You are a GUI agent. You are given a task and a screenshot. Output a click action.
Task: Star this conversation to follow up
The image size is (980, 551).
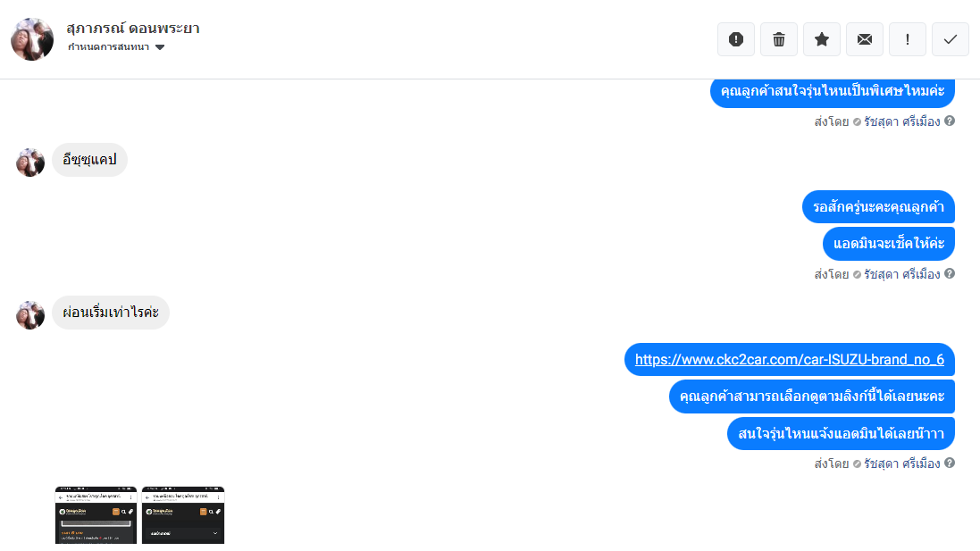pyautogui.click(x=822, y=39)
